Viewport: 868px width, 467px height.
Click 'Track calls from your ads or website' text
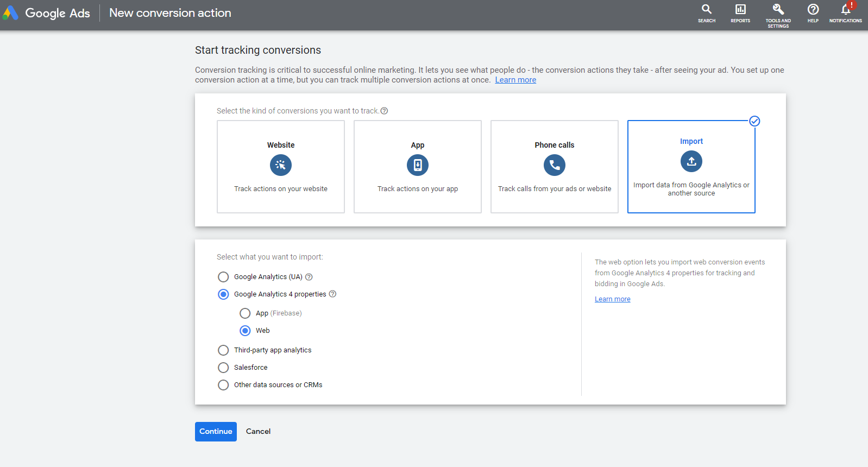(x=555, y=189)
